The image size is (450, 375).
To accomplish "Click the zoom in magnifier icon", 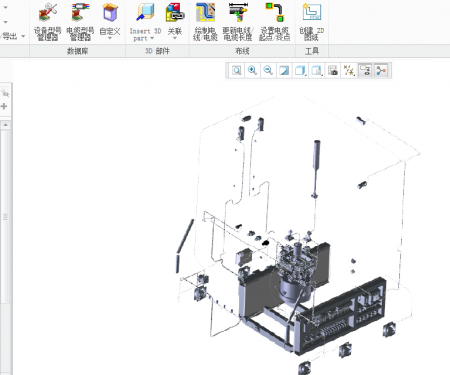I will coord(252,70).
